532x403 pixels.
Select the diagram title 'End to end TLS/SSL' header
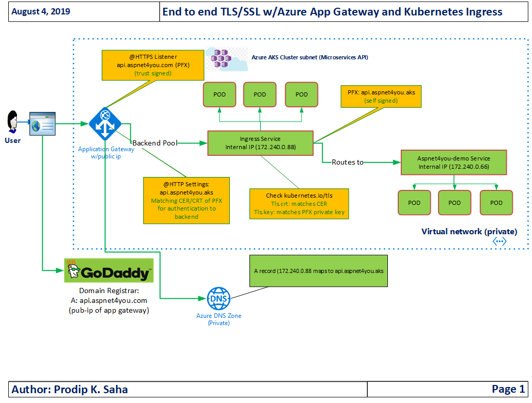332,12
